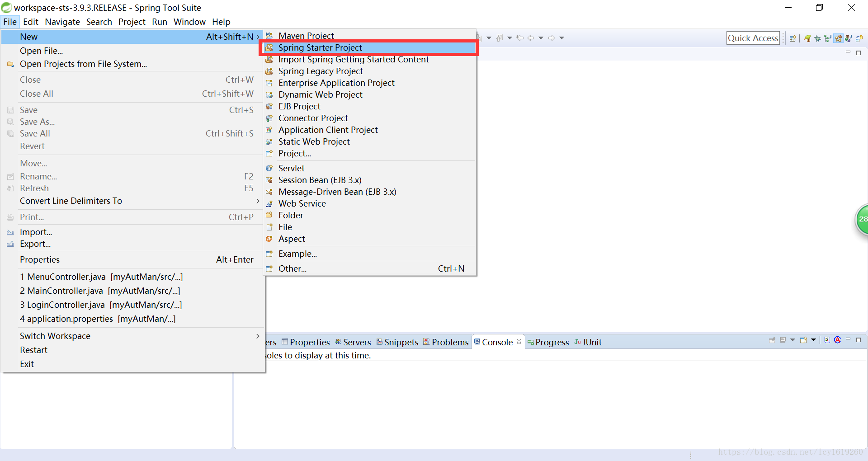Choose Dynamic Web Project
Screen dimensions: 868x461
[x=369, y=94]
